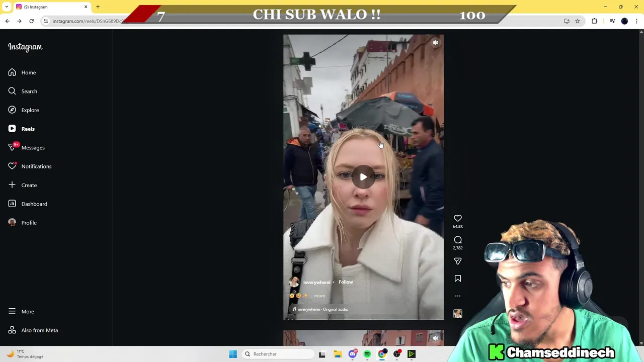
Task: Close the Instagram browser tab
Action: tap(86, 7)
